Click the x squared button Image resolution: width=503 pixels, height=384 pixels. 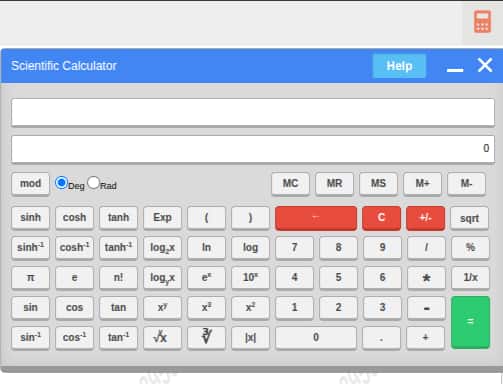(250, 308)
